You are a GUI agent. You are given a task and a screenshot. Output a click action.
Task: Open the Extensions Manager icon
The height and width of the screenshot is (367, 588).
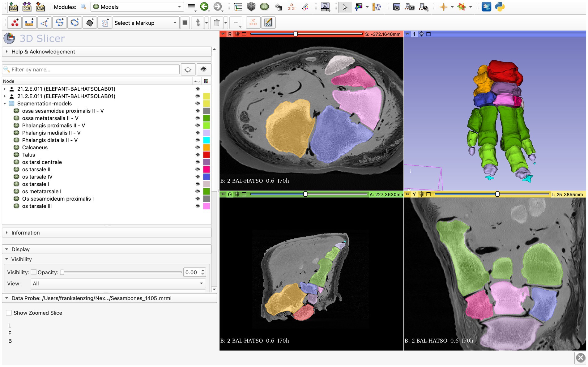(x=486, y=6)
